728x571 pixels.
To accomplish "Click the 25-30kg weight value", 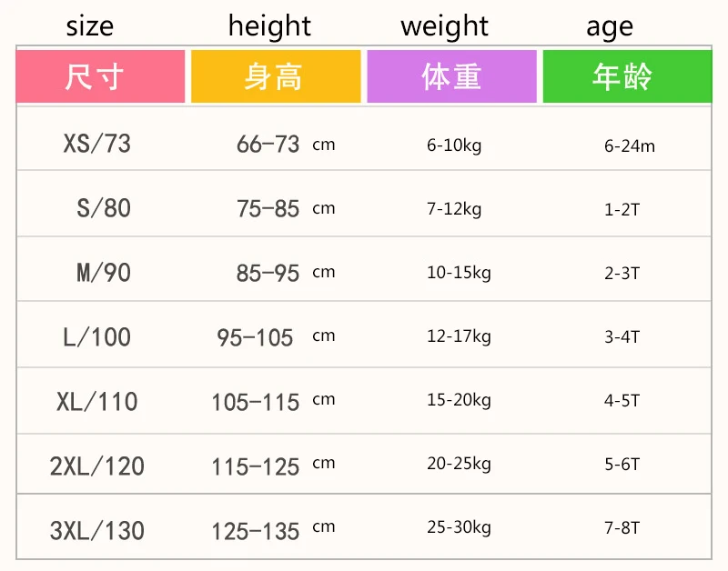I will 459,527.
